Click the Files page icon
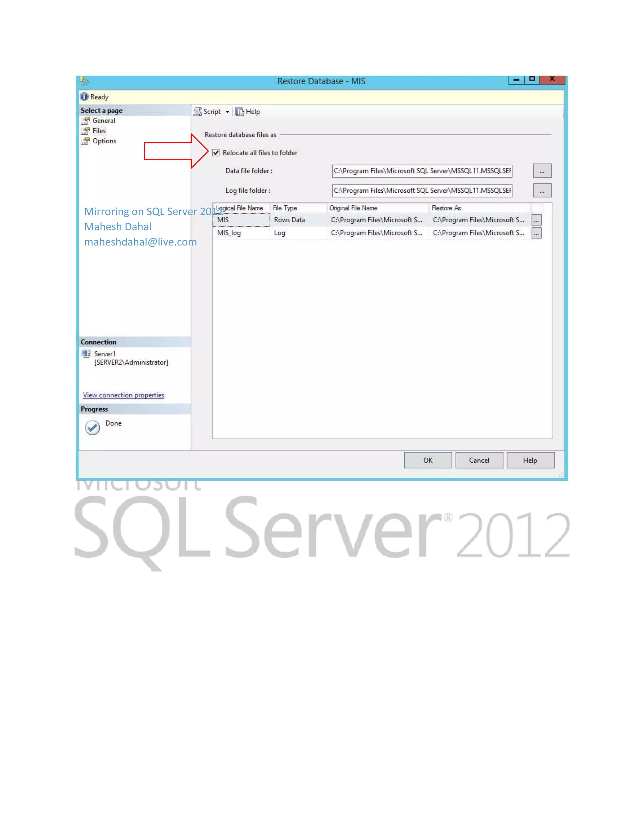The height and width of the screenshot is (833, 644). point(86,131)
